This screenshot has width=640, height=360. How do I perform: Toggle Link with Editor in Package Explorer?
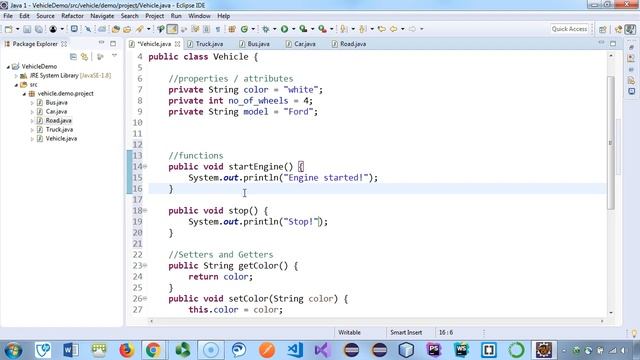pyautogui.click(x=84, y=57)
